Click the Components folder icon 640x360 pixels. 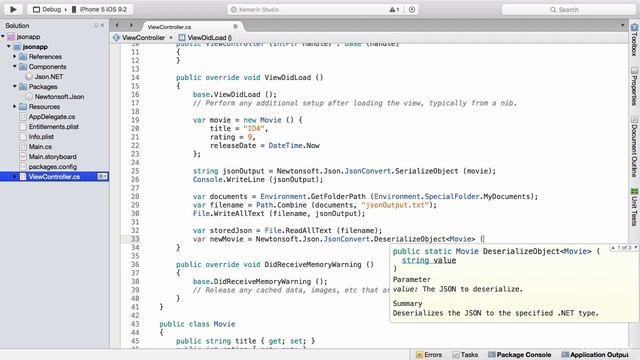coord(23,67)
